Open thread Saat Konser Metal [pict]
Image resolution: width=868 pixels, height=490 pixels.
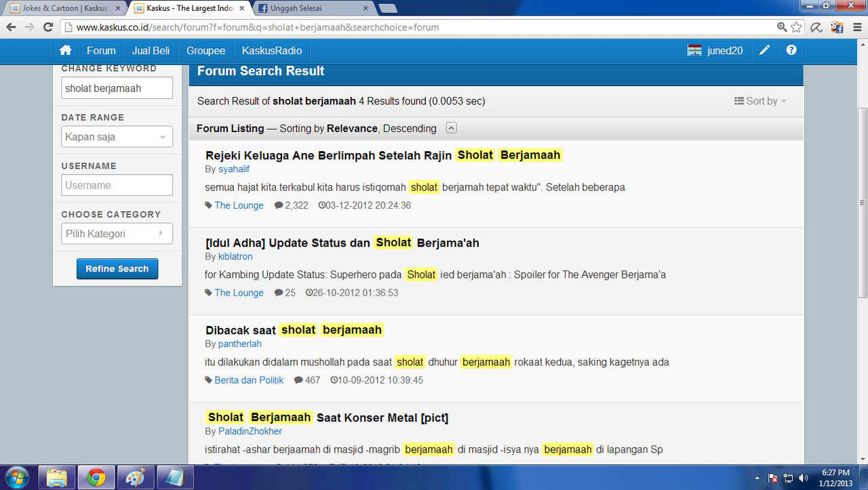coord(327,417)
